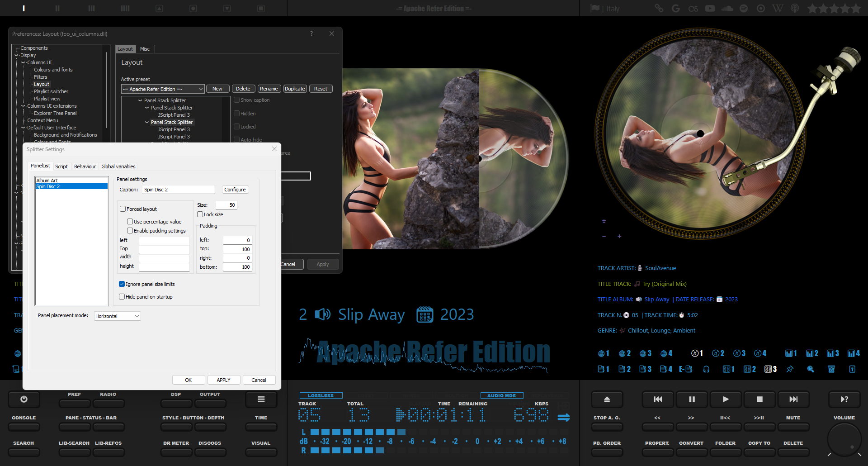The width and height of the screenshot is (868, 466).
Task: Click the magnifier search icon
Action: coord(811,369)
